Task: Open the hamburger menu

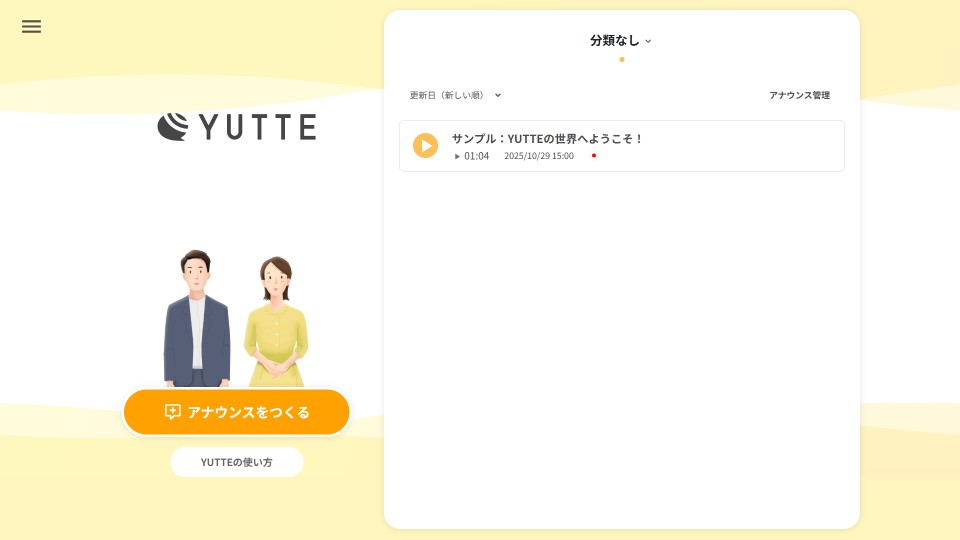Action: pos(31,27)
